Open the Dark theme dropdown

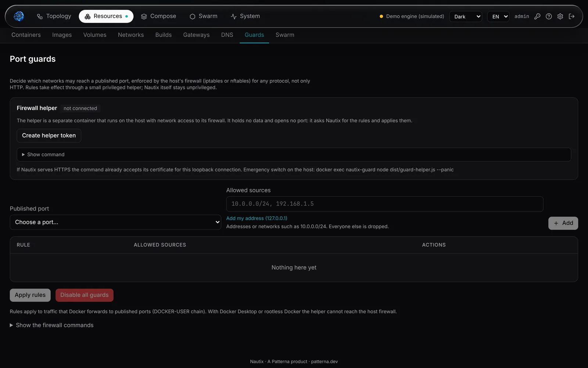click(x=466, y=17)
